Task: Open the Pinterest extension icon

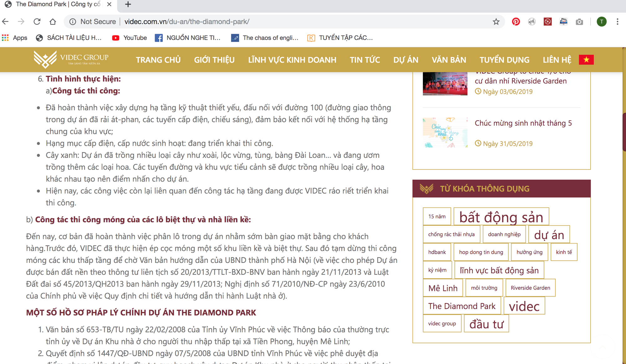Action: [x=516, y=22]
